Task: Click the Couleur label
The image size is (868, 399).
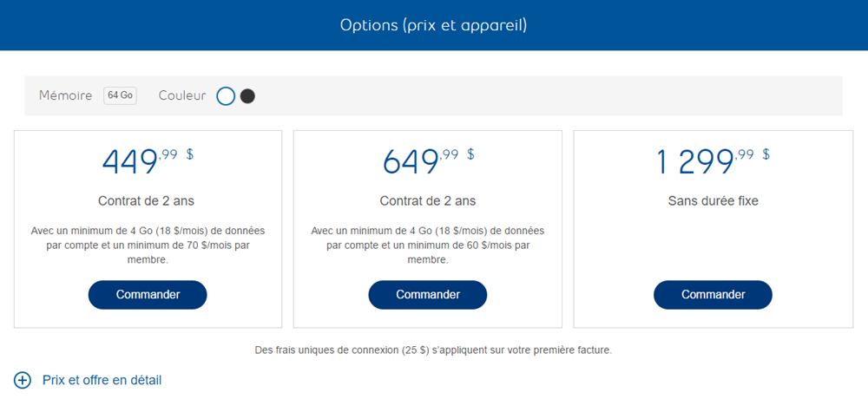Action: (182, 95)
